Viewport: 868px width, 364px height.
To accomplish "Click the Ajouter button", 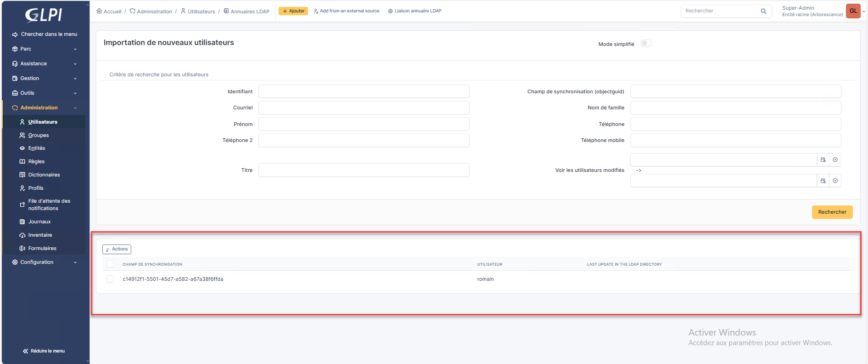I will tap(293, 11).
